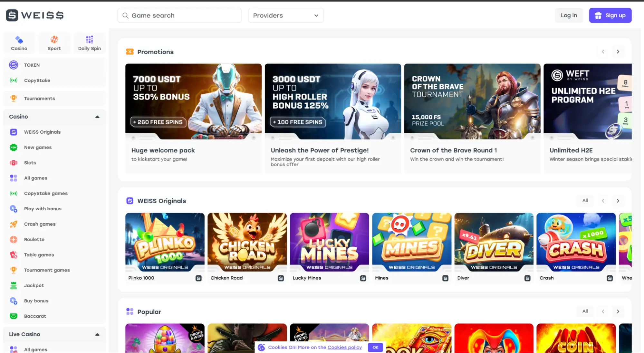Collapse the Casino sidebar section
Screen dimensions: 644x353
click(97, 117)
